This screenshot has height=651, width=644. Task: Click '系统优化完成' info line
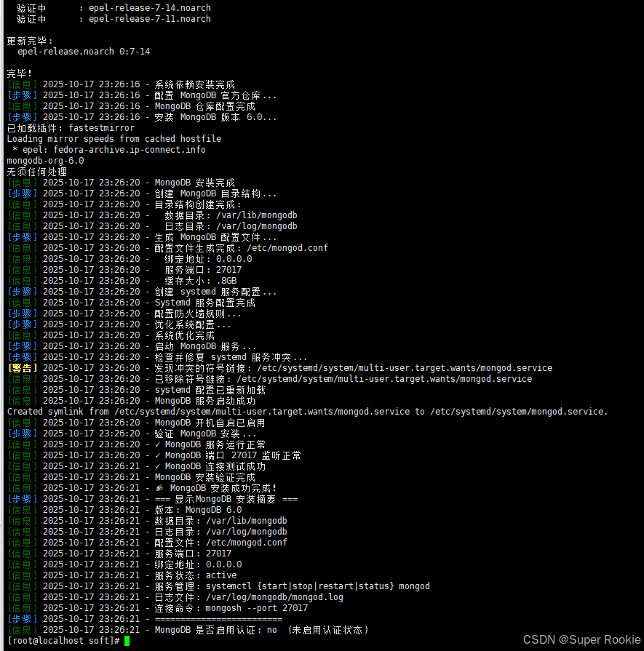tap(185, 335)
